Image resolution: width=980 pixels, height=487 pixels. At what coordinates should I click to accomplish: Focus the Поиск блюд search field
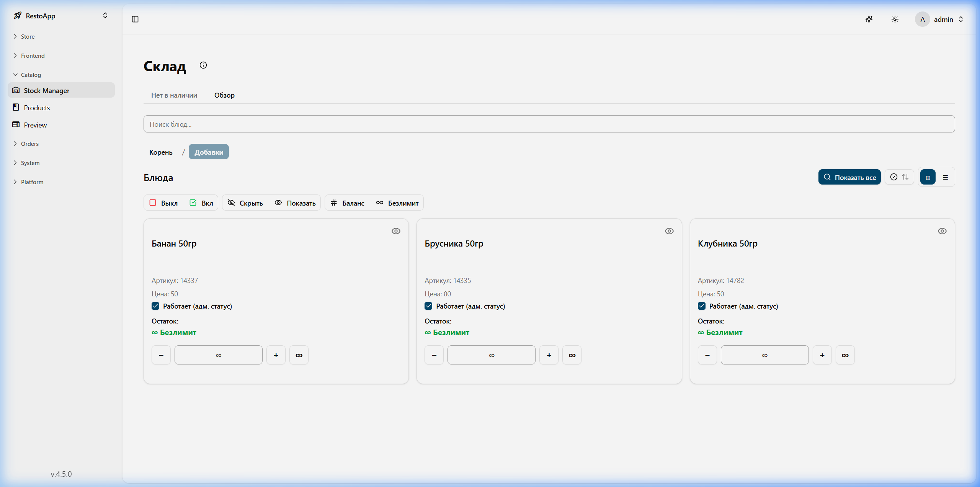(x=549, y=124)
